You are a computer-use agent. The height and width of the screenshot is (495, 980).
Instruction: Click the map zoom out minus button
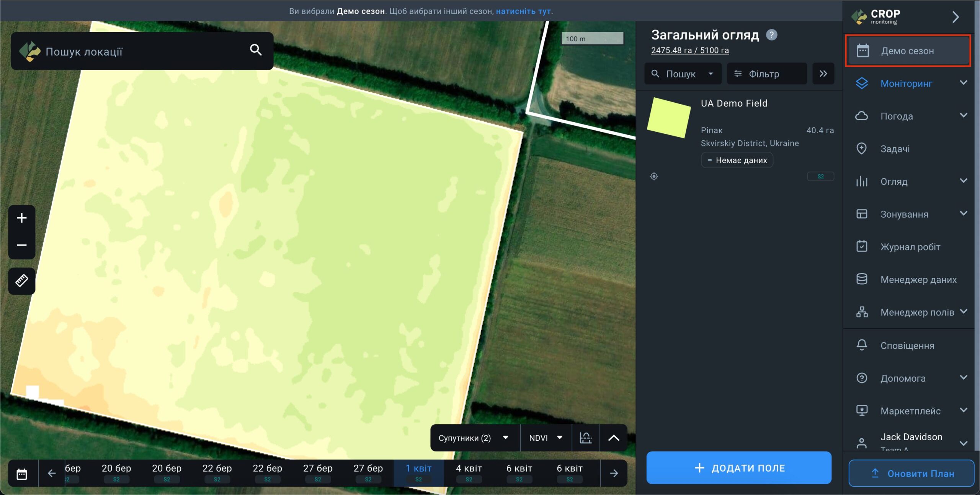22,245
